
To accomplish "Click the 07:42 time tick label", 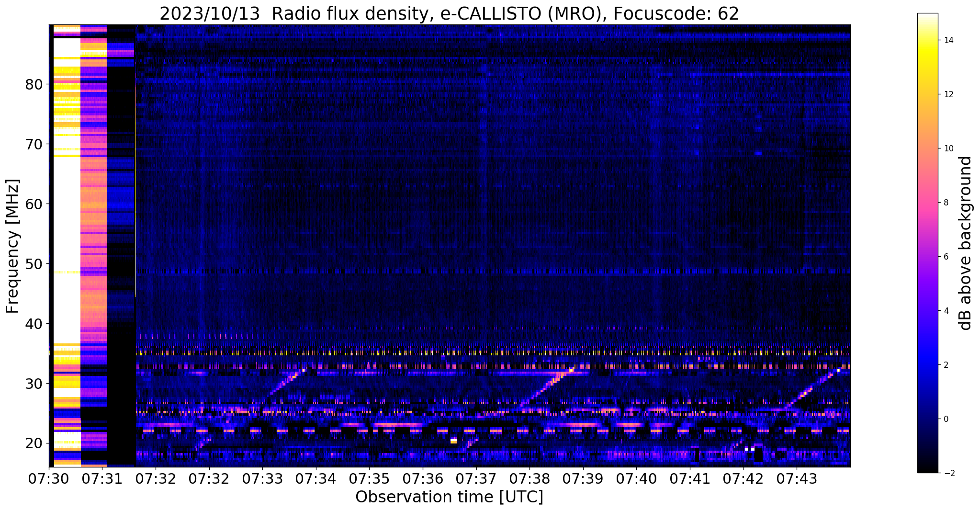I will (x=743, y=478).
